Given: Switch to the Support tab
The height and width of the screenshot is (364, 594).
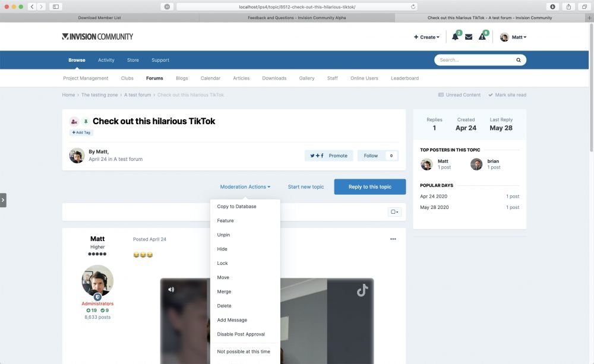Looking at the screenshot, I should click(160, 60).
